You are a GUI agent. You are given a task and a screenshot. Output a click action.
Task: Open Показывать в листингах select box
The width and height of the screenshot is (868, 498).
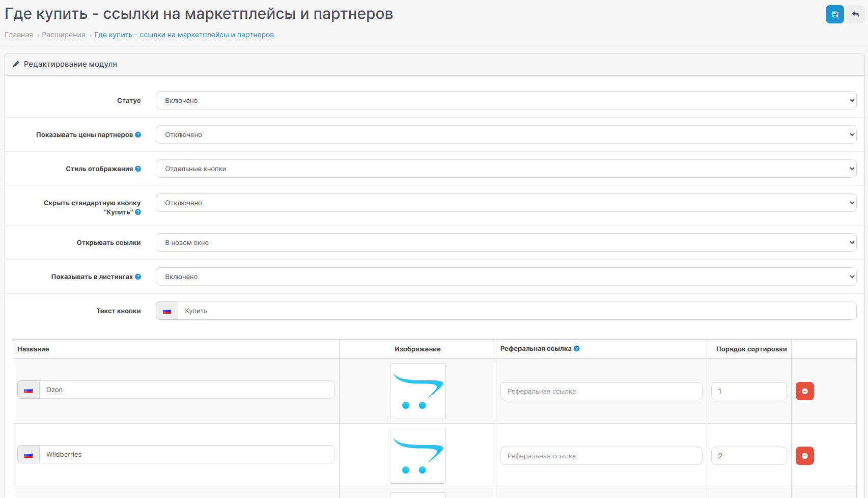point(506,276)
